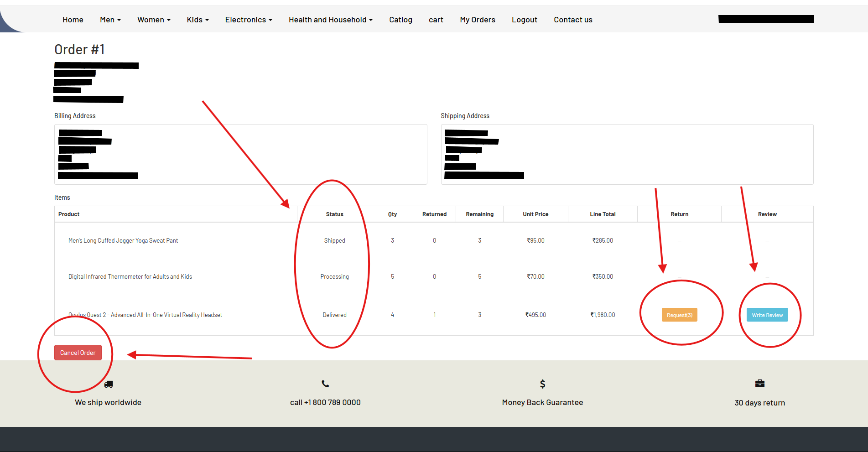View the cart page

point(436,20)
